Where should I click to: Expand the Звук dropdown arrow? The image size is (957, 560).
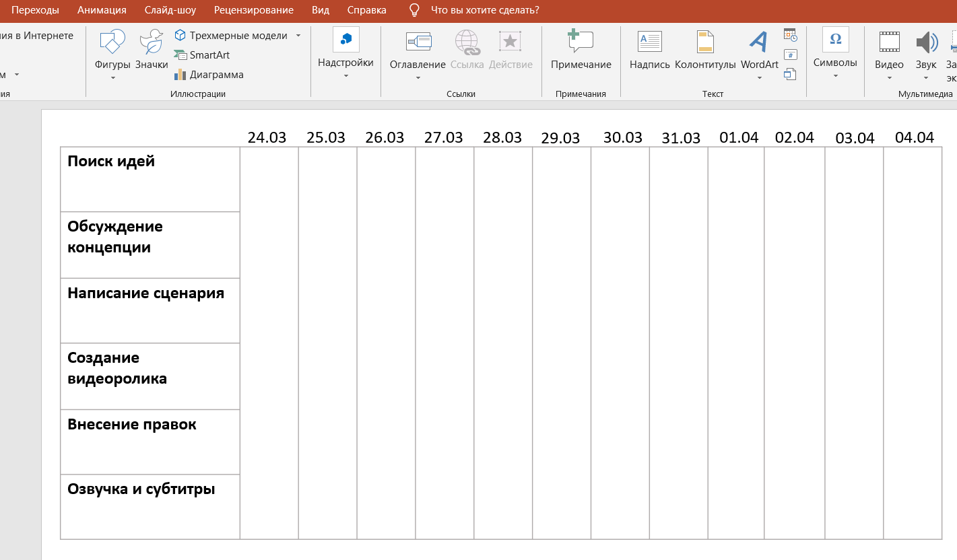click(926, 78)
